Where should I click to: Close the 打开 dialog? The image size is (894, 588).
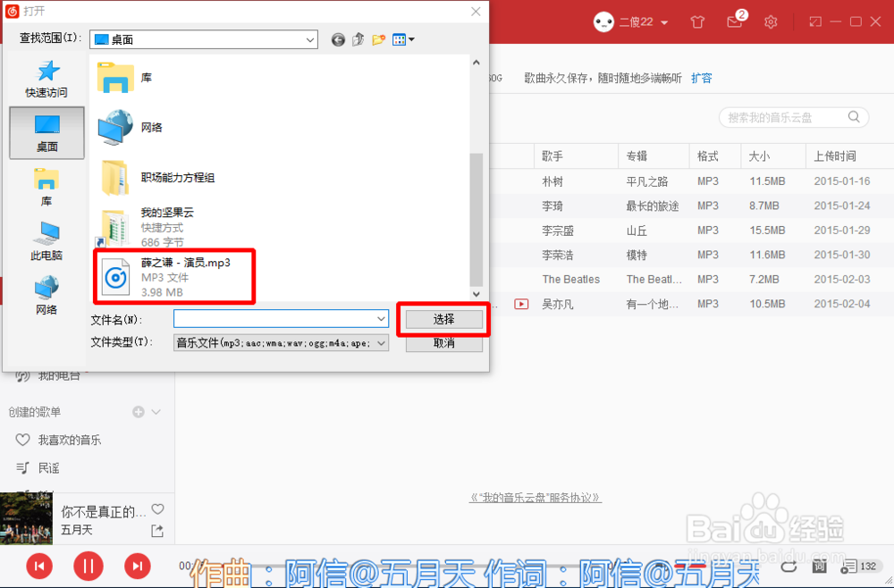477,12
